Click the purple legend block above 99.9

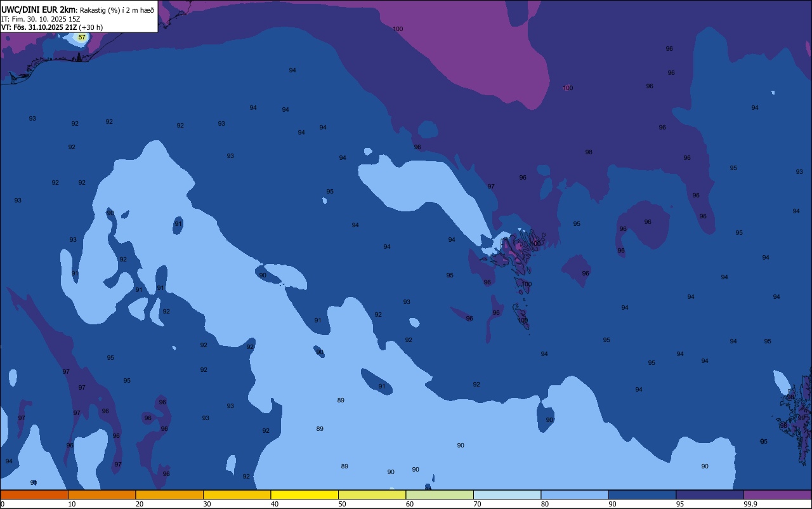(777, 494)
